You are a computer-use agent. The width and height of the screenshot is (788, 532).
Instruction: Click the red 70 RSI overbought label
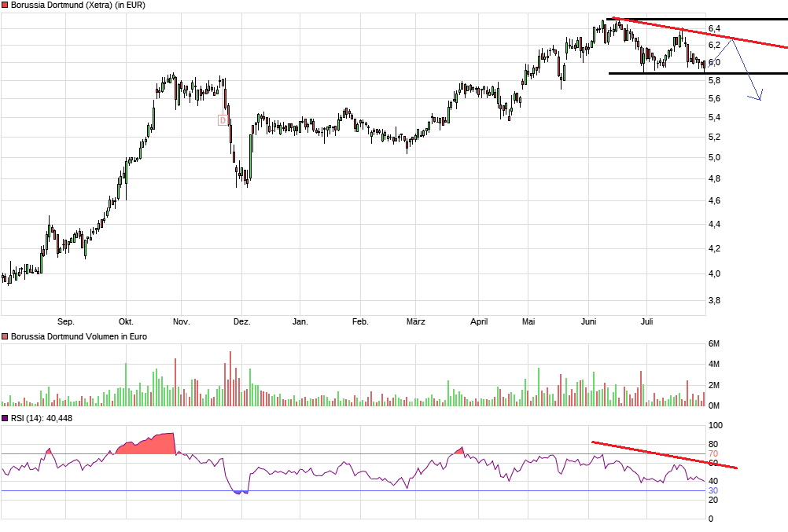point(713,453)
